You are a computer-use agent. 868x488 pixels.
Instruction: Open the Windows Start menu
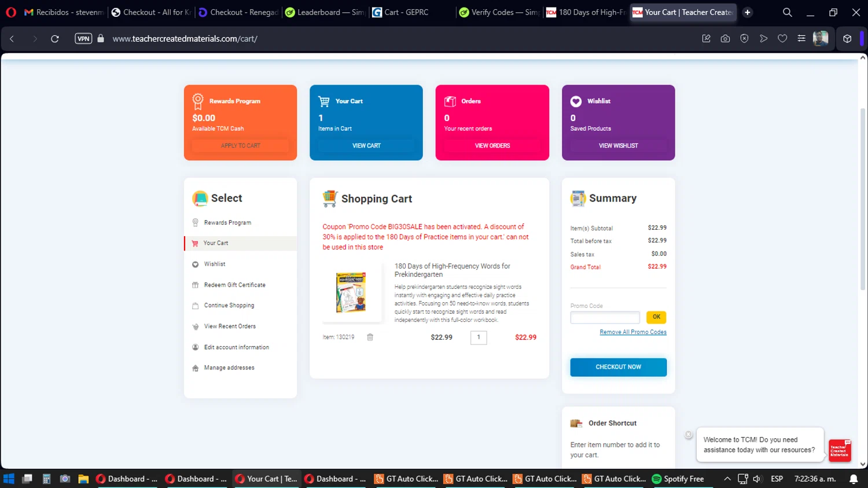(x=9, y=479)
